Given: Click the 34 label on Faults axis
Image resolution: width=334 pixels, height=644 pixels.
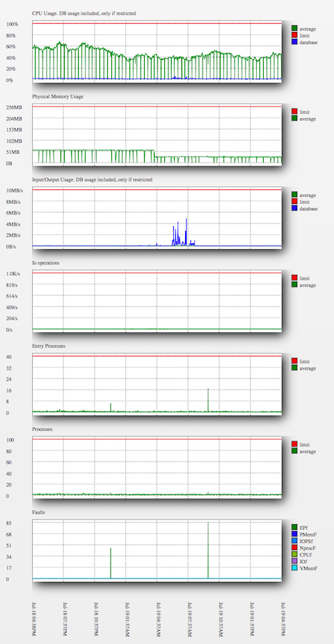Looking at the screenshot, I should 8,557.
